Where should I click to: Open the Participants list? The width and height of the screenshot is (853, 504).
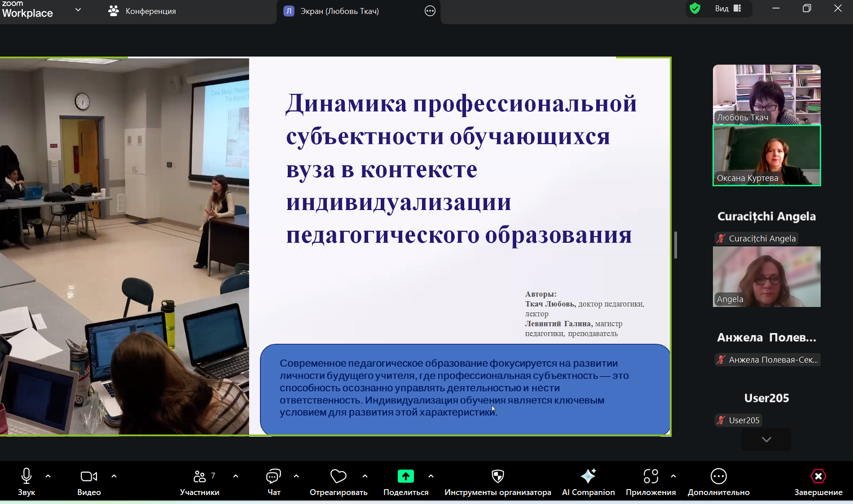point(200,477)
